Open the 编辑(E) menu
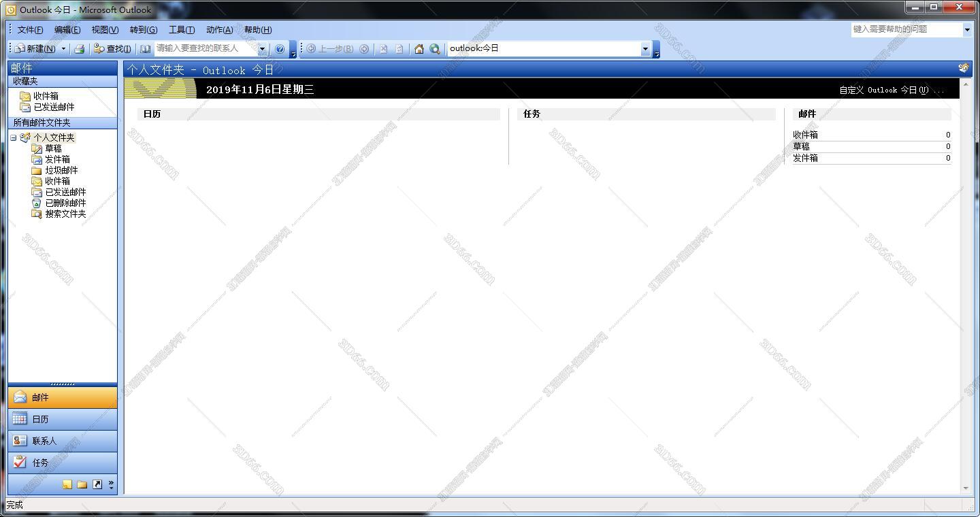 coord(67,30)
